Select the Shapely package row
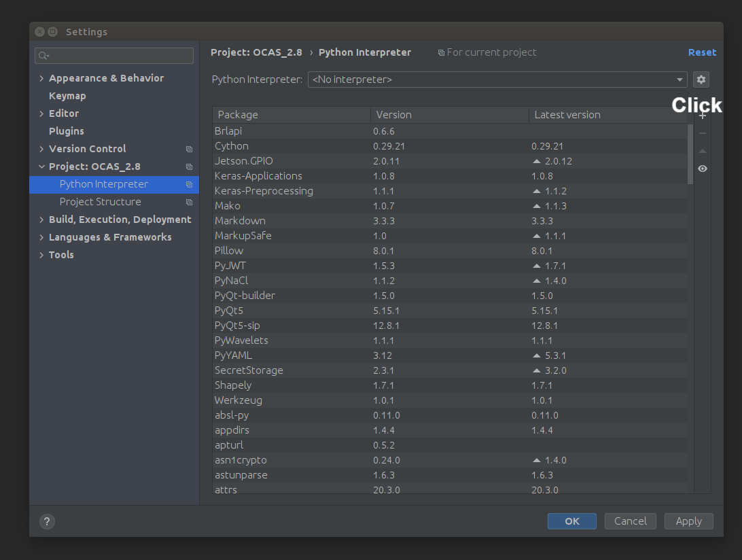742x560 pixels. [x=450, y=385]
